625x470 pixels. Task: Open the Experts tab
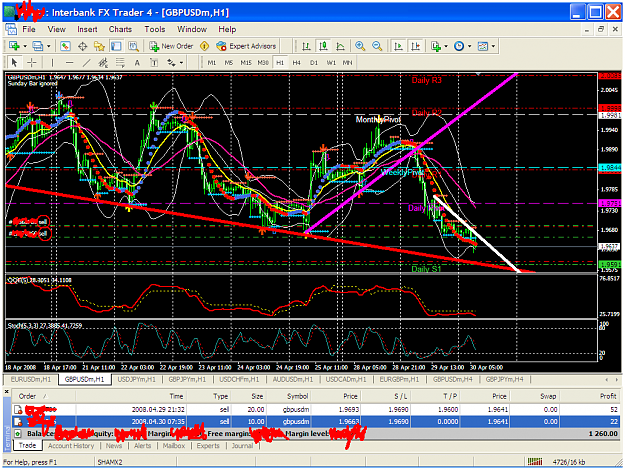pyautogui.click(x=208, y=446)
